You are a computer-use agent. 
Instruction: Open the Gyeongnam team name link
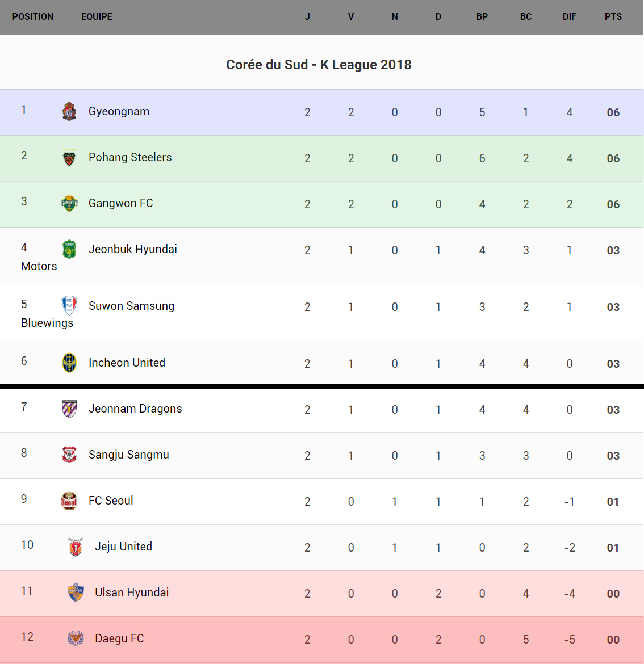click(119, 111)
